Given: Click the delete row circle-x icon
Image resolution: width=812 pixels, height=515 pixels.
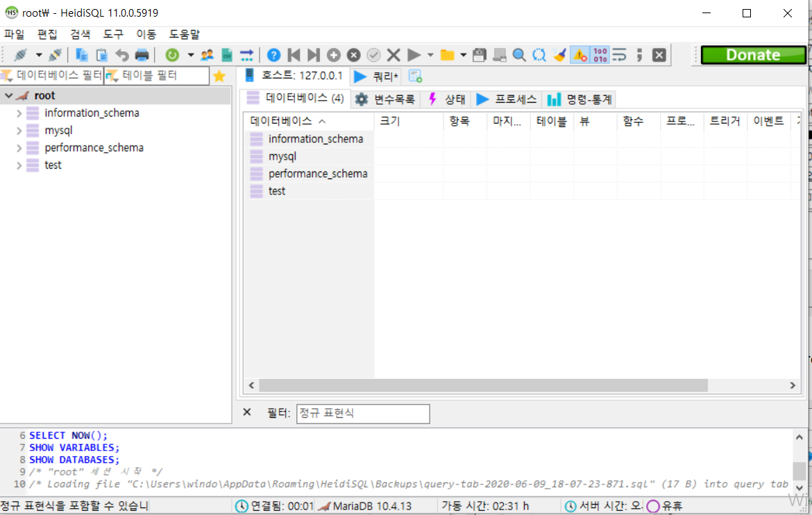Looking at the screenshot, I should (x=354, y=55).
